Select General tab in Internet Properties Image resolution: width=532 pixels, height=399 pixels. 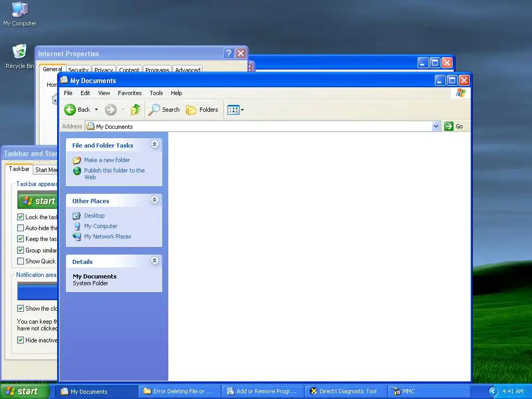(52, 69)
